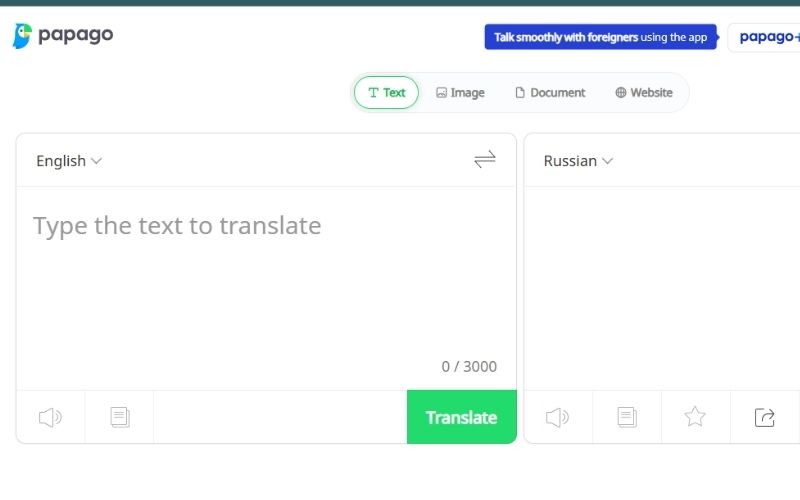Open the Russian target language dropdown
Viewport: 800px width, 500px height.
click(x=578, y=161)
